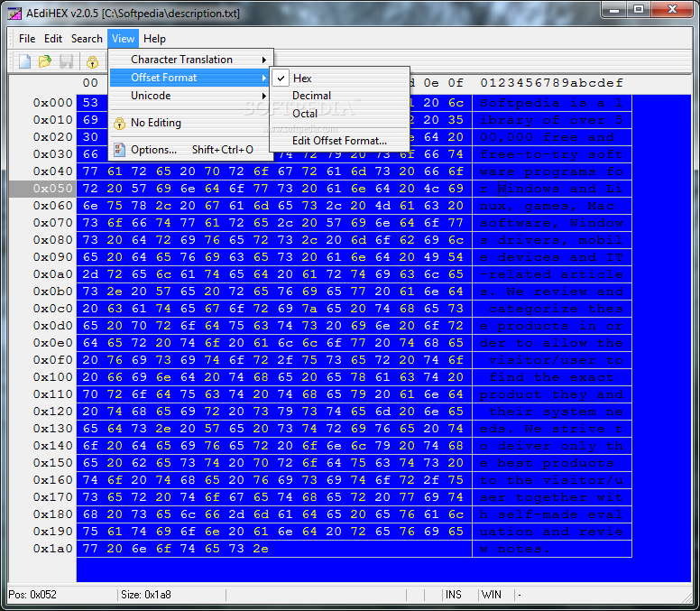Expand the Unicode submenu
Image resolution: width=700 pixels, height=611 pixels.
point(190,96)
